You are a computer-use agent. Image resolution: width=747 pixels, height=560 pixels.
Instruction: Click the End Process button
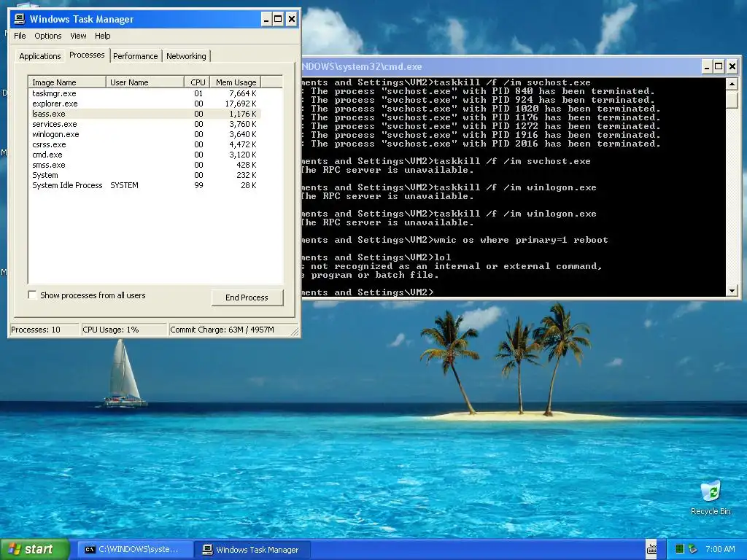coord(247,297)
